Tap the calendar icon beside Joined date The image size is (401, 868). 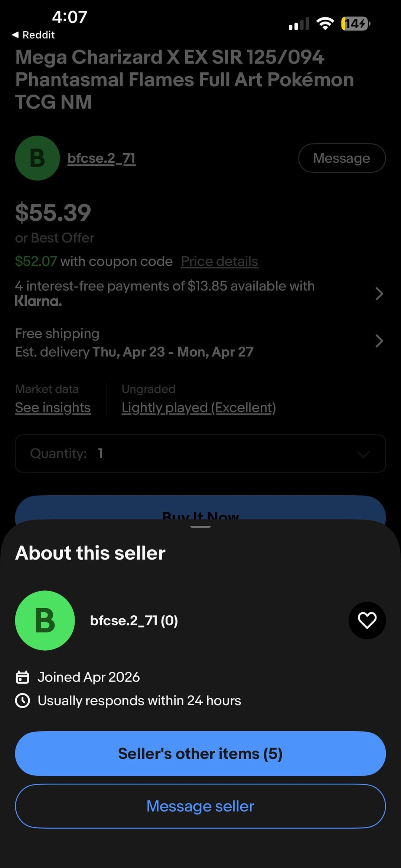(22, 677)
